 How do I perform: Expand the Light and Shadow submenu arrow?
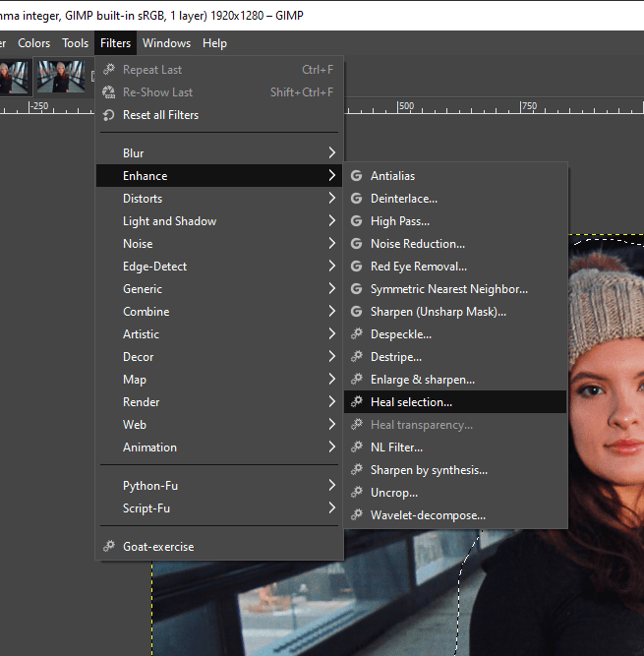click(x=331, y=220)
